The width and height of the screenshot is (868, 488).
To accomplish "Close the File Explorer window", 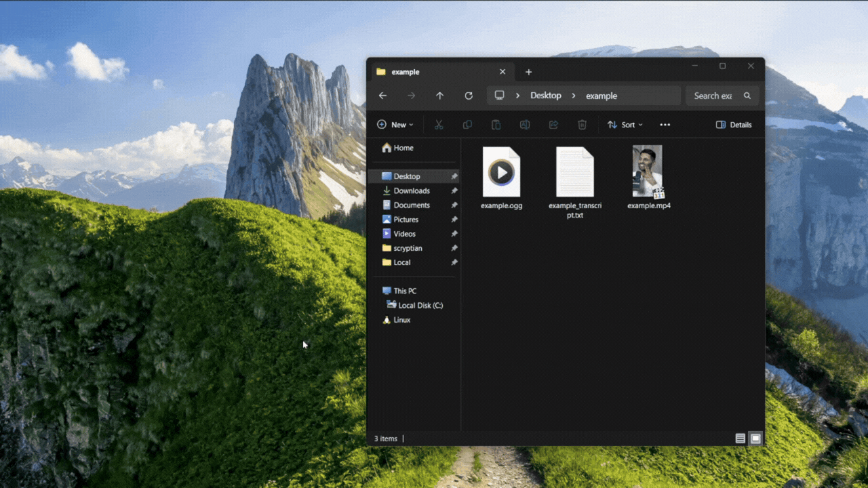I will point(751,66).
